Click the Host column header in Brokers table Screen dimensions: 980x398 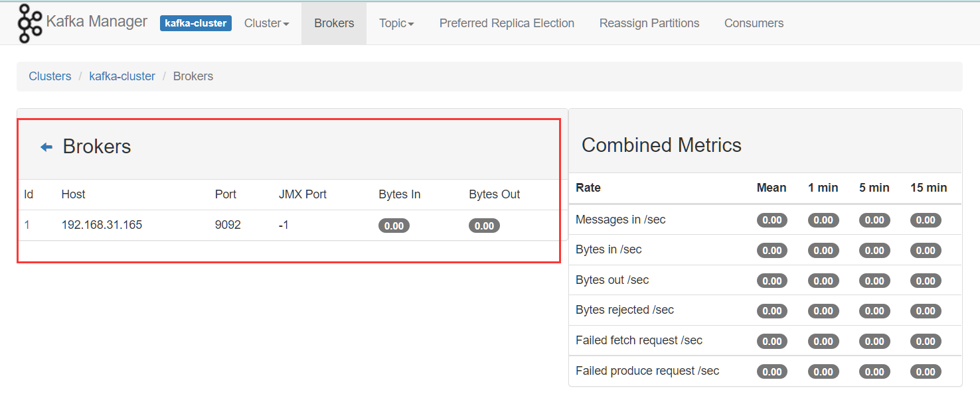click(73, 194)
